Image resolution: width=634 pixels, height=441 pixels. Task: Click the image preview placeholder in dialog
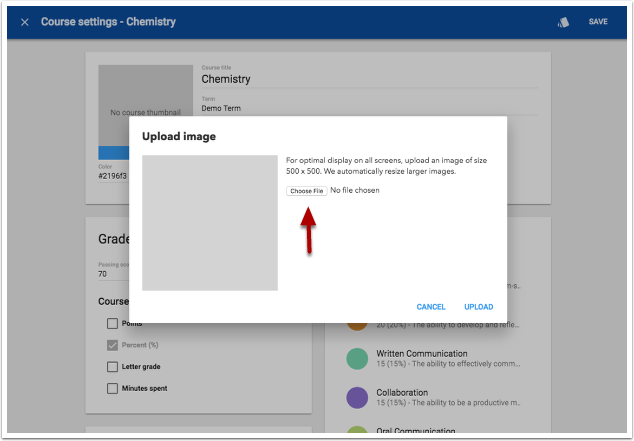tap(209, 223)
